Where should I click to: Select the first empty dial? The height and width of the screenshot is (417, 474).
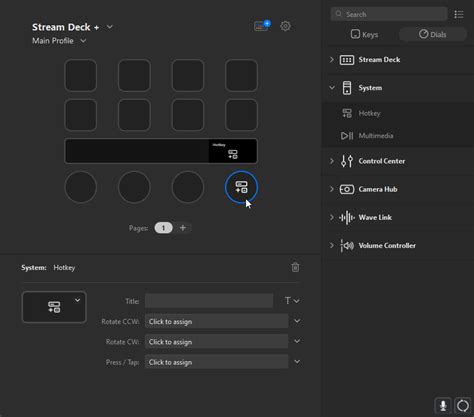(x=81, y=187)
